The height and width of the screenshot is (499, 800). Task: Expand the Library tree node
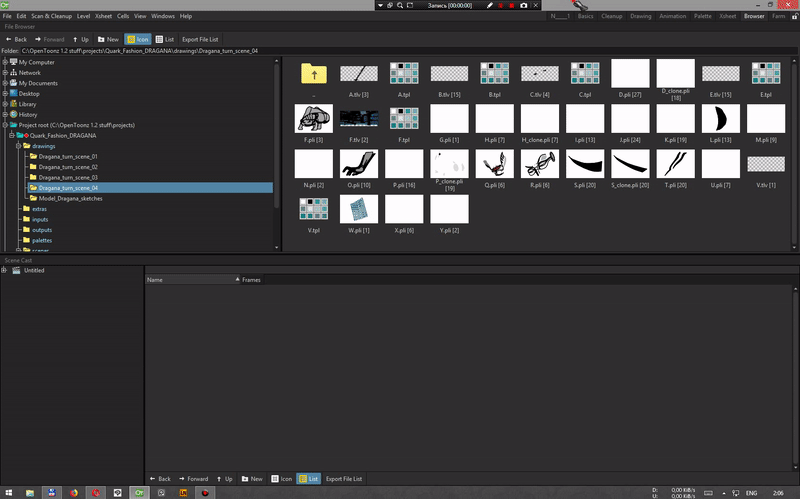coord(5,104)
